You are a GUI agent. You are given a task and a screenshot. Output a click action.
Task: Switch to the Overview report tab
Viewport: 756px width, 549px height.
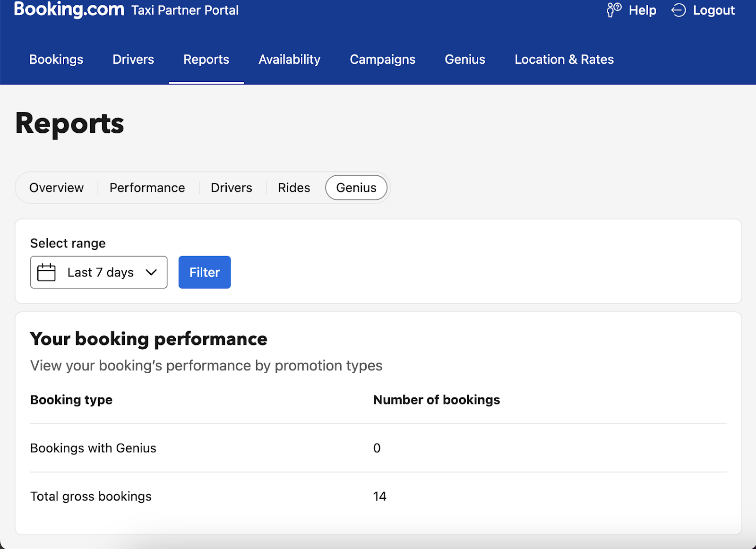click(57, 188)
